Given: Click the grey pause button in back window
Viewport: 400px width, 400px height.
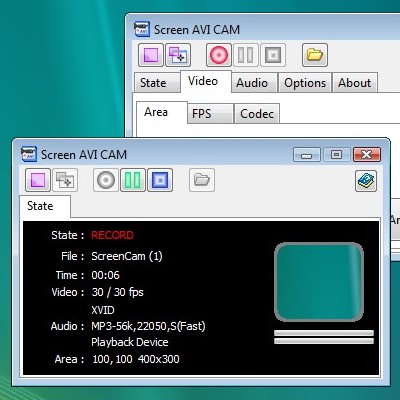Looking at the screenshot, I should (x=246, y=55).
